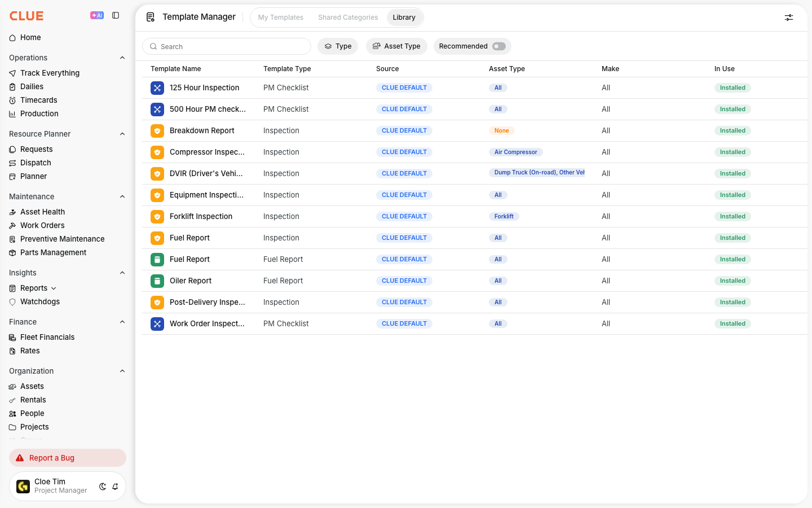Open the DVIR (Driver's Vehi... template row

pyautogui.click(x=475, y=174)
